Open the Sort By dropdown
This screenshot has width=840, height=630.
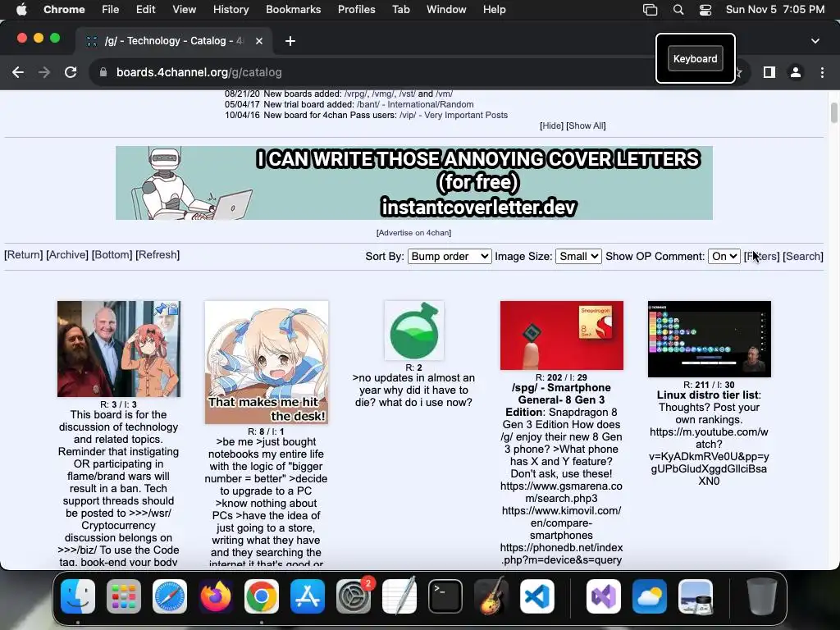[x=450, y=256]
